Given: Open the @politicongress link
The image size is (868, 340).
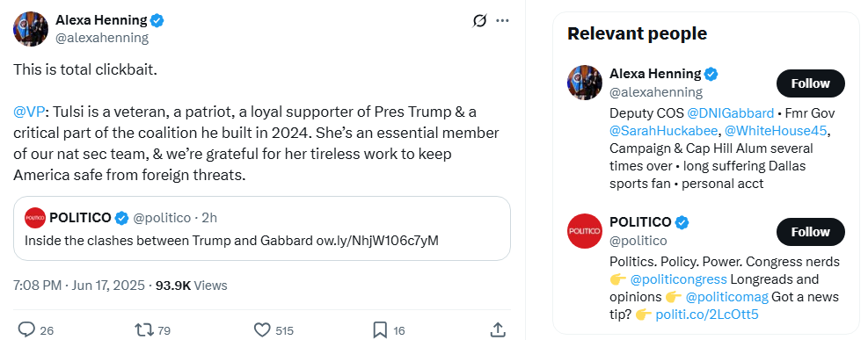Looking at the screenshot, I should [x=679, y=279].
